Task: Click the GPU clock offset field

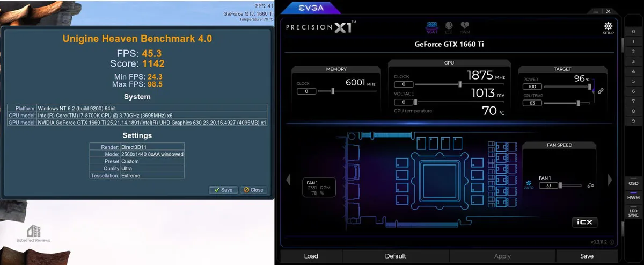Action: click(403, 84)
